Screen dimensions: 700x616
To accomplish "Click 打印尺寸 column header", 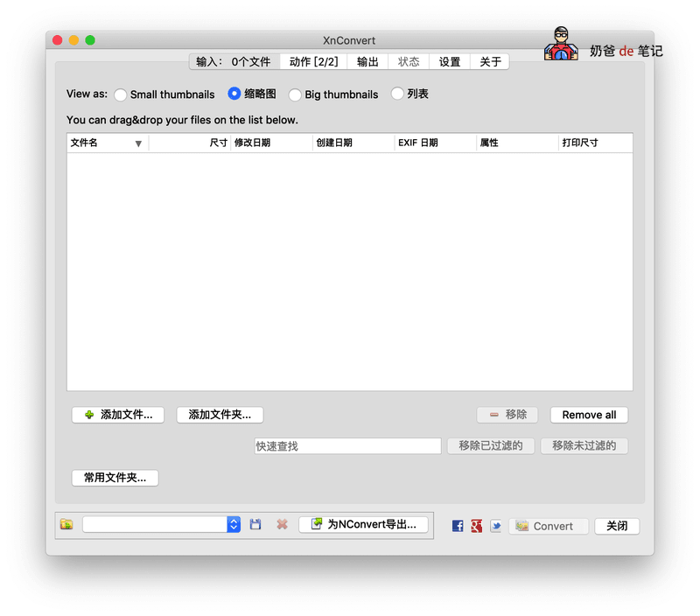I will 596,143.
